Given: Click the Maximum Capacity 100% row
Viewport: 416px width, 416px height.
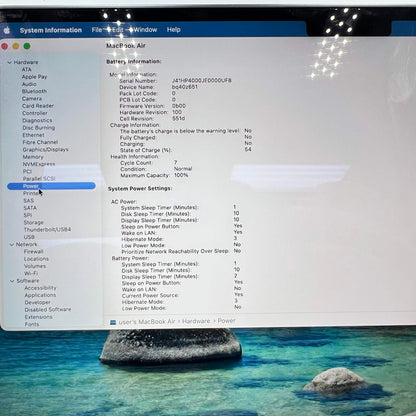Looking at the screenshot, I should pos(154,175).
